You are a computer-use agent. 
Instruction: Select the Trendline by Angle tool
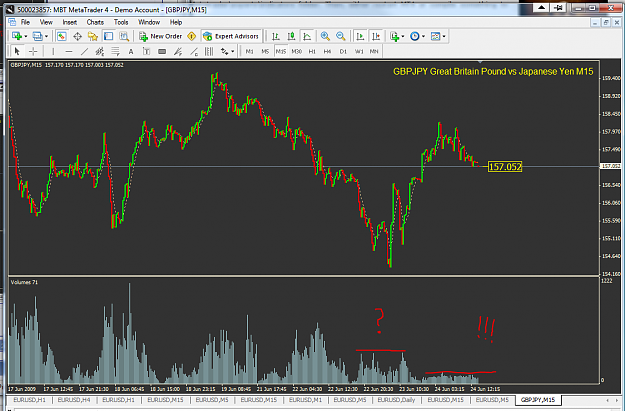(x=194, y=51)
